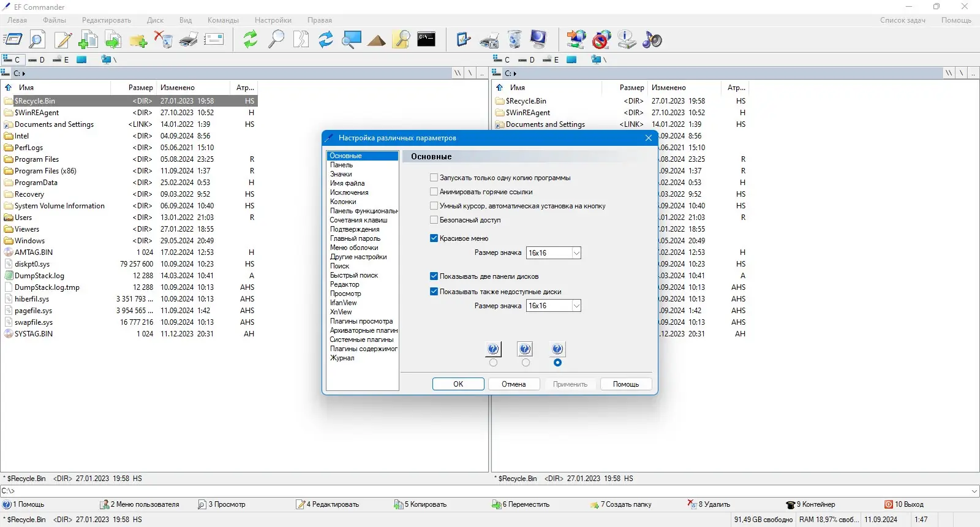
Task: Click the Disconnect network drive toolbar icon
Action: [x=601, y=40]
